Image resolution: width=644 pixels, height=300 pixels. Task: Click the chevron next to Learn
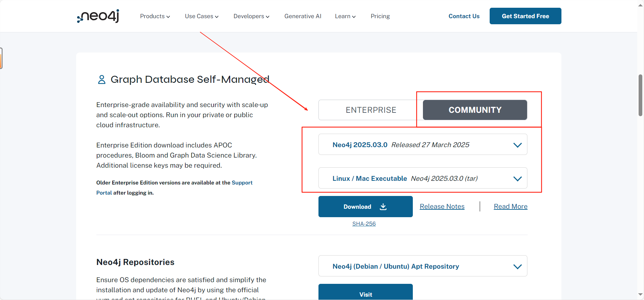tap(354, 17)
